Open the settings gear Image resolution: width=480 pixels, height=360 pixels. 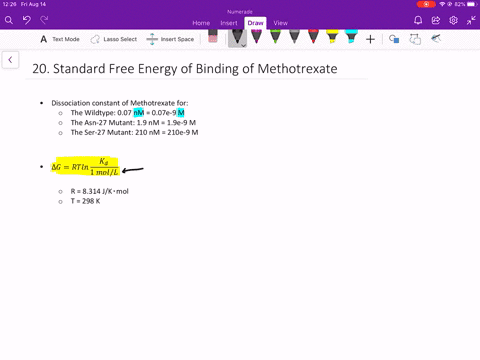[453, 20]
